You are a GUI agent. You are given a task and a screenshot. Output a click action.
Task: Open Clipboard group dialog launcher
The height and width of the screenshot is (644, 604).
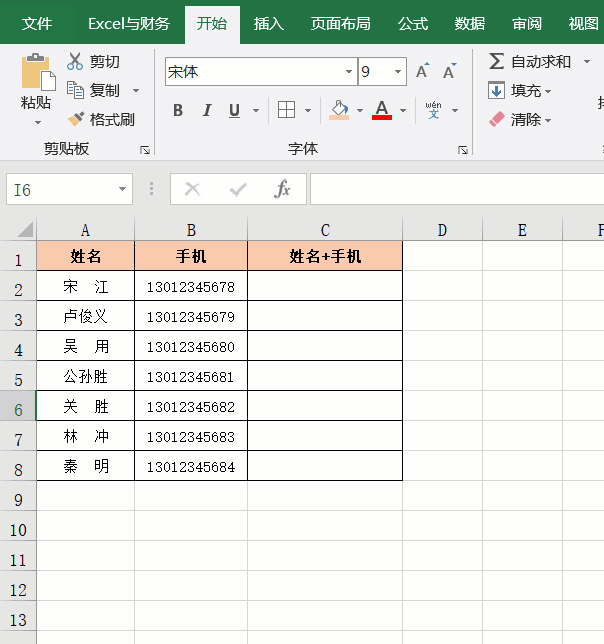pyautogui.click(x=145, y=150)
